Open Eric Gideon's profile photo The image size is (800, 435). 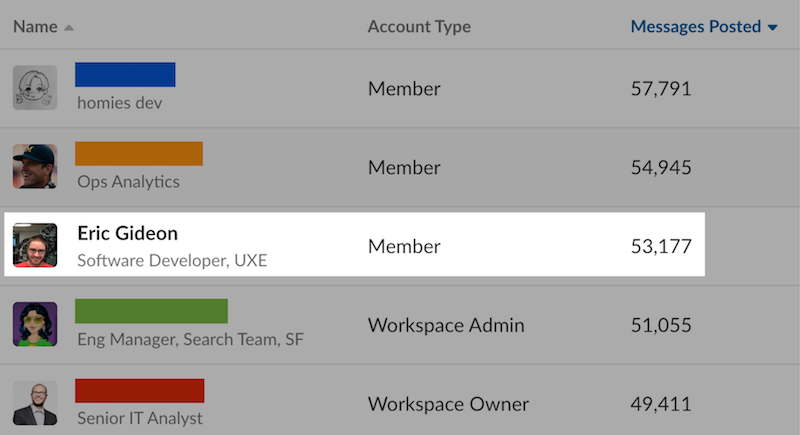[35, 246]
